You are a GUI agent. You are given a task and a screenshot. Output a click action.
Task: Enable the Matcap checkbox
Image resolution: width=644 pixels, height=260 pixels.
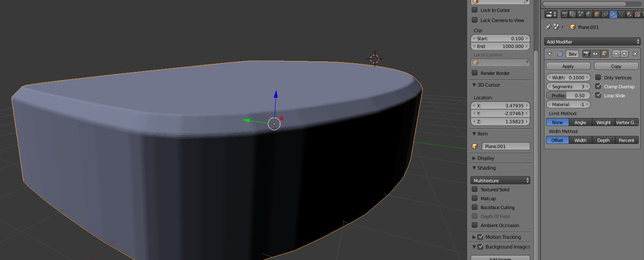(x=474, y=199)
